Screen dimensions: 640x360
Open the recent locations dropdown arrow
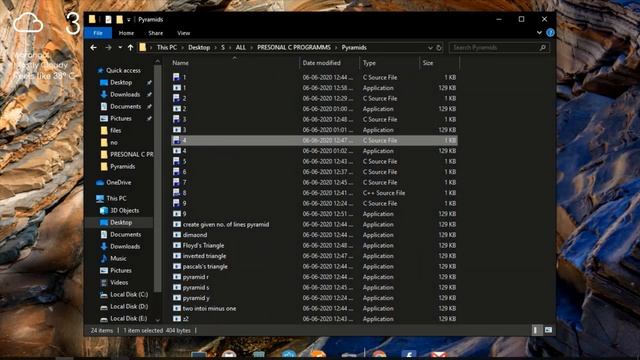click(120, 48)
